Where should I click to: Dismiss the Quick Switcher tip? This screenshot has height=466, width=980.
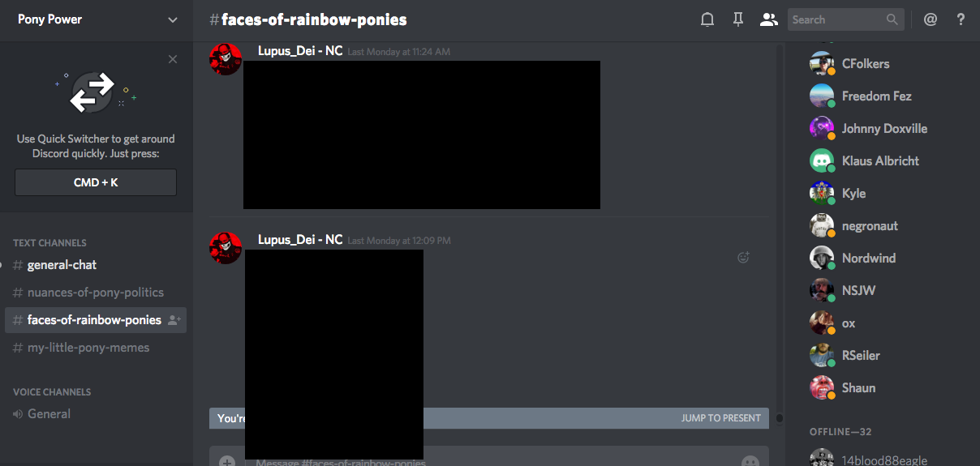173,59
